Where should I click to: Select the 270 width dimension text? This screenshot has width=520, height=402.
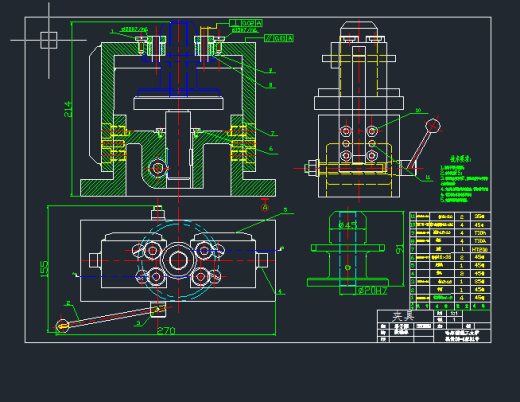click(166, 331)
